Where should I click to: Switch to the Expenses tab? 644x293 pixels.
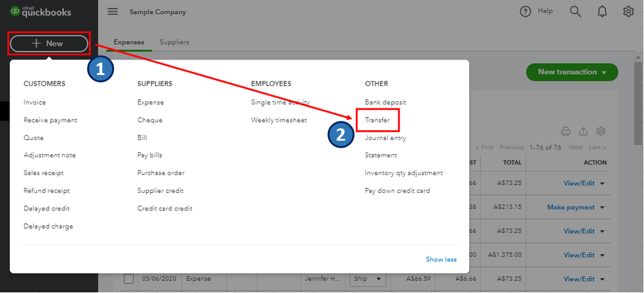pos(129,42)
